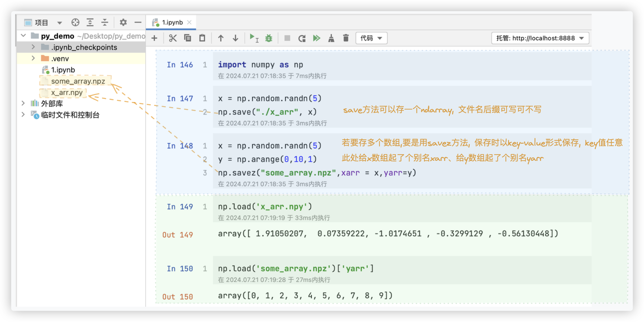Expand the 外部库 node

(x=23, y=103)
